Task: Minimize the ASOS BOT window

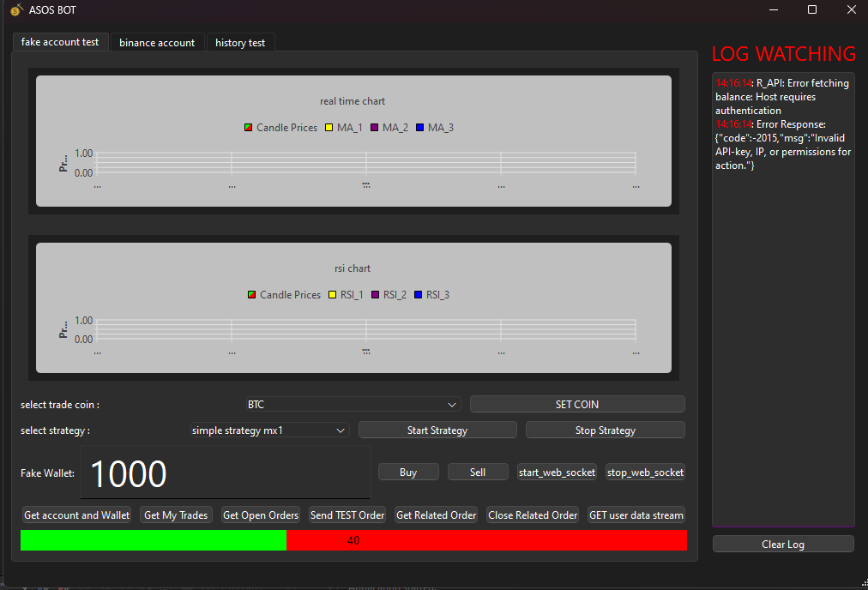Action: [774, 9]
